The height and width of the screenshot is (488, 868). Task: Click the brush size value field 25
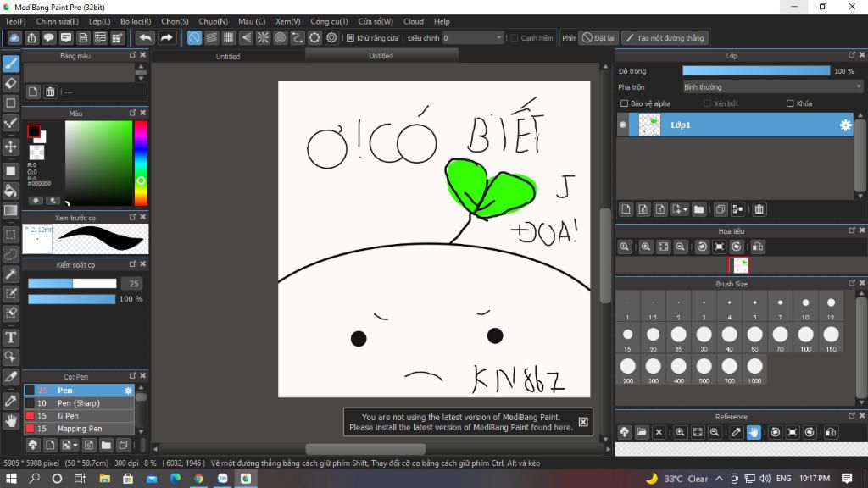tap(132, 283)
